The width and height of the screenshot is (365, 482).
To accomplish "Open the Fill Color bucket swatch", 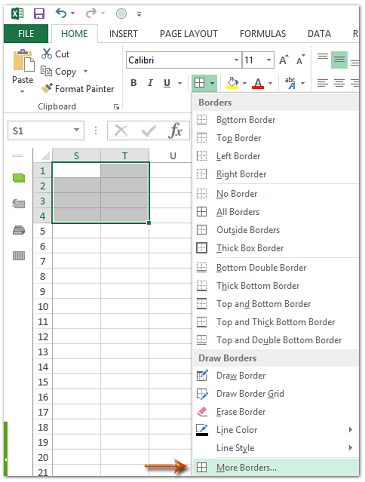I will (x=232, y=83).
